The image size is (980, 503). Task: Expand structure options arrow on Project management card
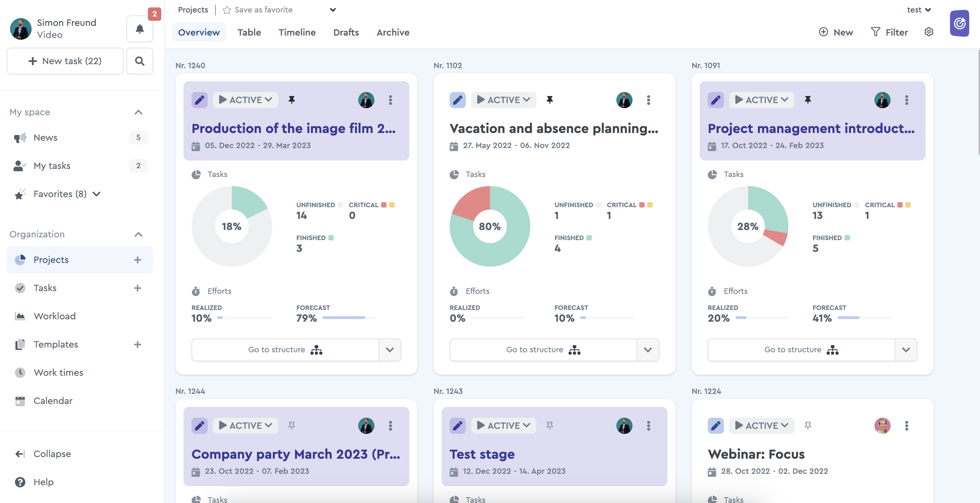point(906,350)
